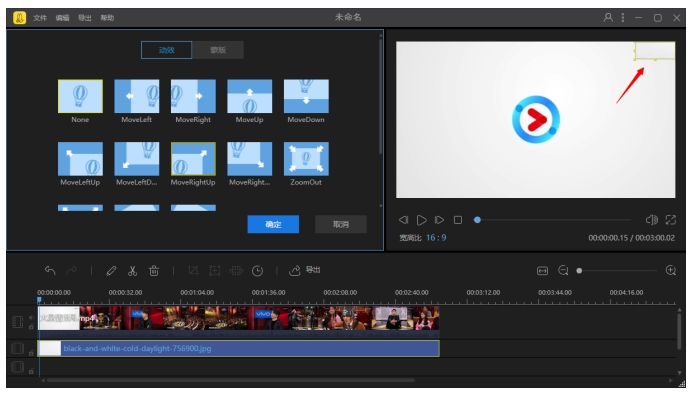Step back to the previous frame

tap(404, 220)
